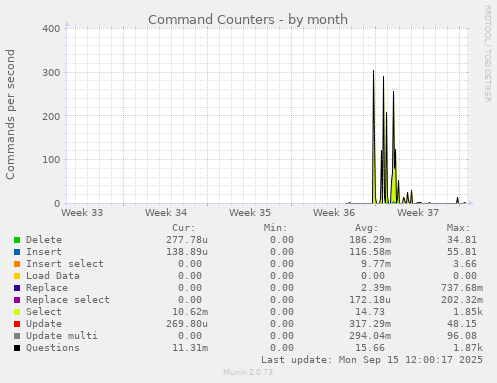Click the Week 36 axis label

pyautogui.click(x=334, y=212)
